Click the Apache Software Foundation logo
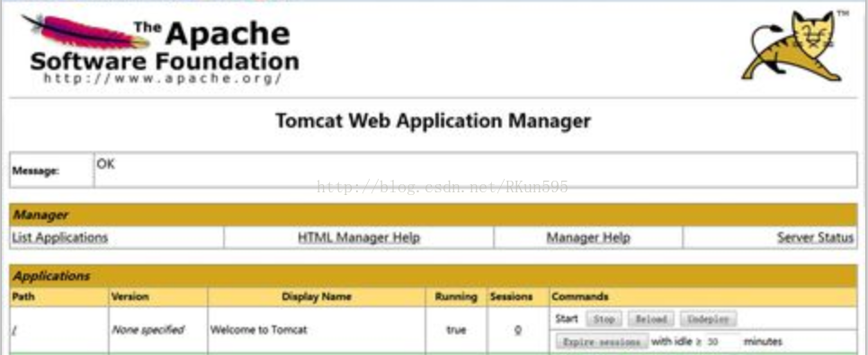Image resolution: width=868 pixels, height=355 pixels. (160, 49)
